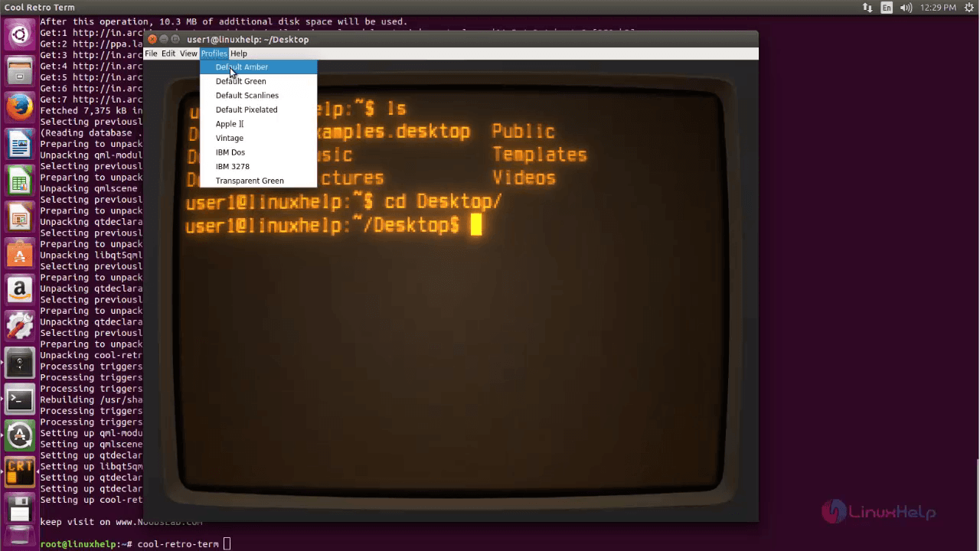980x551 pixels.
Task: Open the En keyboard layout indicator
Action: (887, 8)
